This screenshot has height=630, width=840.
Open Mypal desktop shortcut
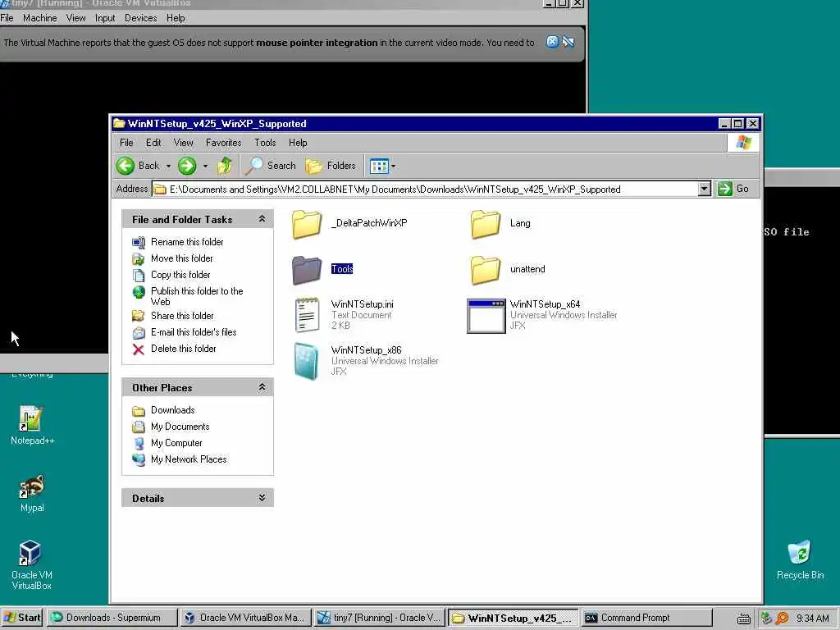click(x=32, y=493)
